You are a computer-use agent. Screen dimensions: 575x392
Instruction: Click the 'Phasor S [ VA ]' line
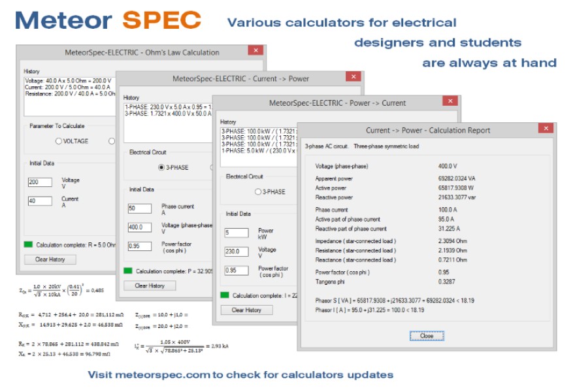coord(395,301)
